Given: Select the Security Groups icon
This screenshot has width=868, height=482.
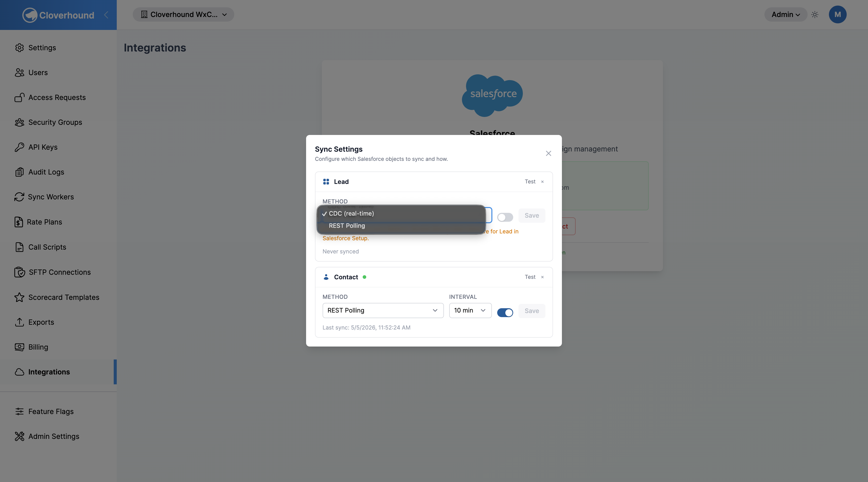Looking at the screenshot, I should pyautogui.click(x=20, y=122).
